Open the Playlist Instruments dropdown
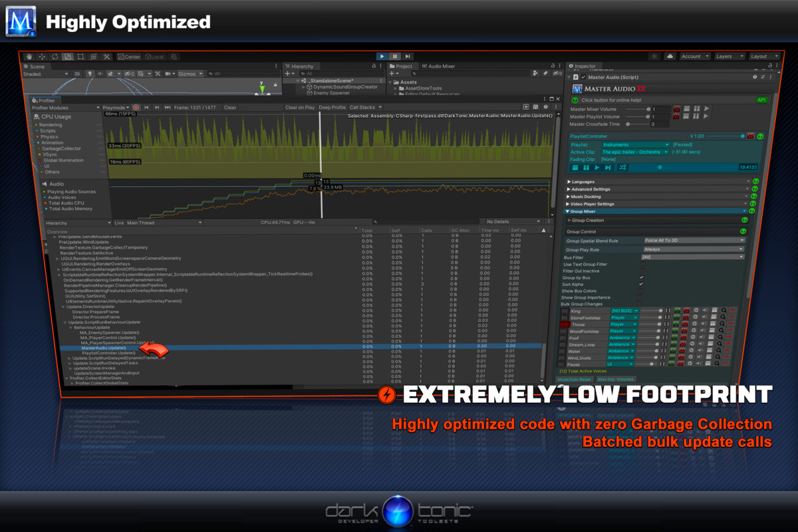This screenshot has height=532, width=798. pos(636,145)
